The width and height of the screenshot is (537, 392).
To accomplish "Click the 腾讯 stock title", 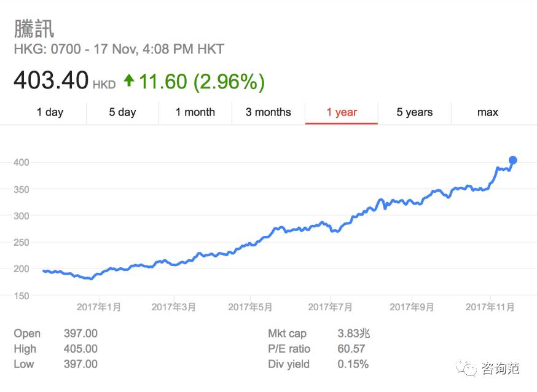I will tap(34, 29).
